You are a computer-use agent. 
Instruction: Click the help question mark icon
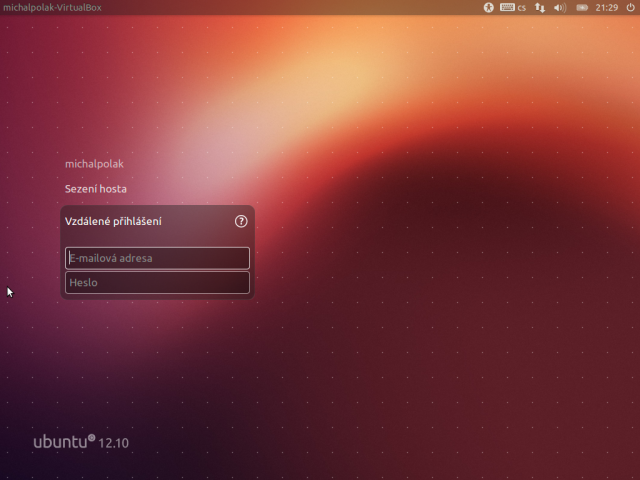pos(241,221)
